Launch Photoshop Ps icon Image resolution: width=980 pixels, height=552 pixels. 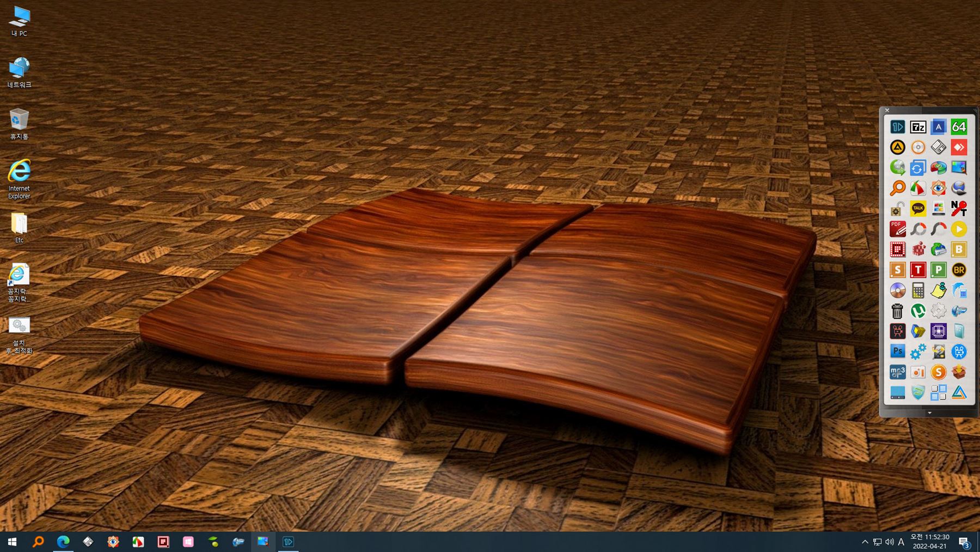(897, 351)
